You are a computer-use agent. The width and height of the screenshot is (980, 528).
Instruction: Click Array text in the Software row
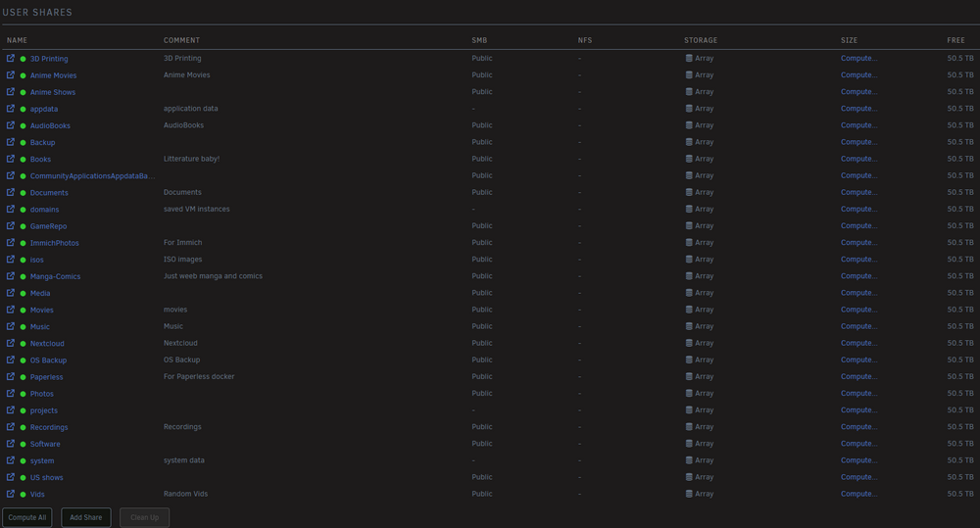705,444
